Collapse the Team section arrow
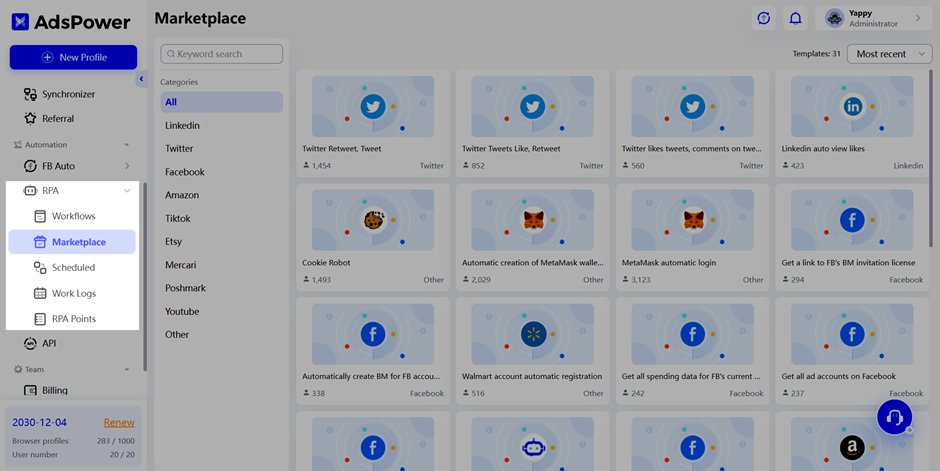 pos(126,370)
